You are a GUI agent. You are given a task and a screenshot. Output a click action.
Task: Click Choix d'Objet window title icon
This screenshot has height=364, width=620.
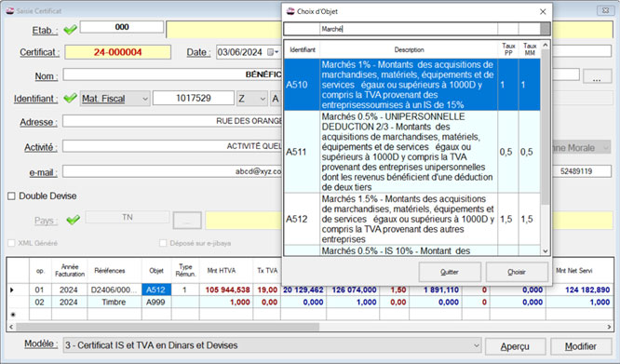tap(290, 11)
